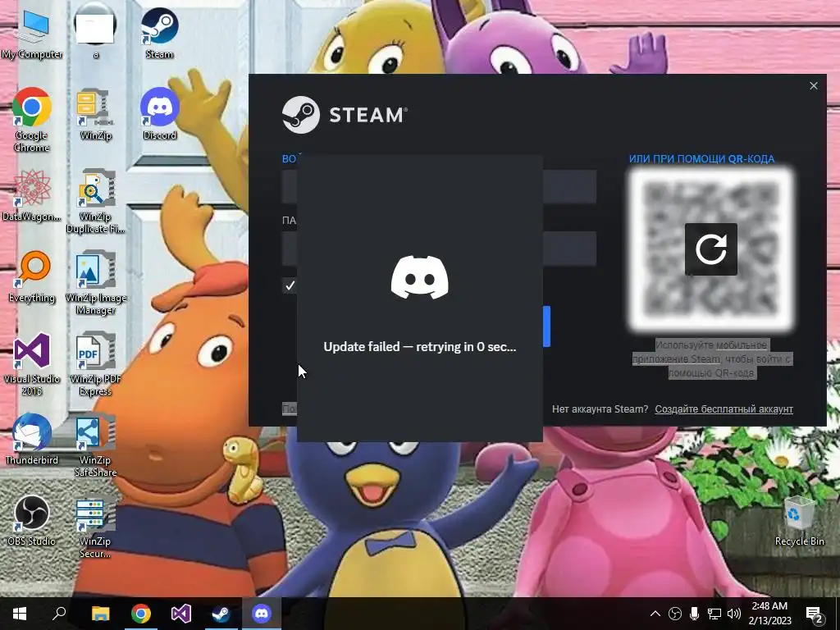Open the volume control tray icon
The image size is (840, 630).
[734, 614]
